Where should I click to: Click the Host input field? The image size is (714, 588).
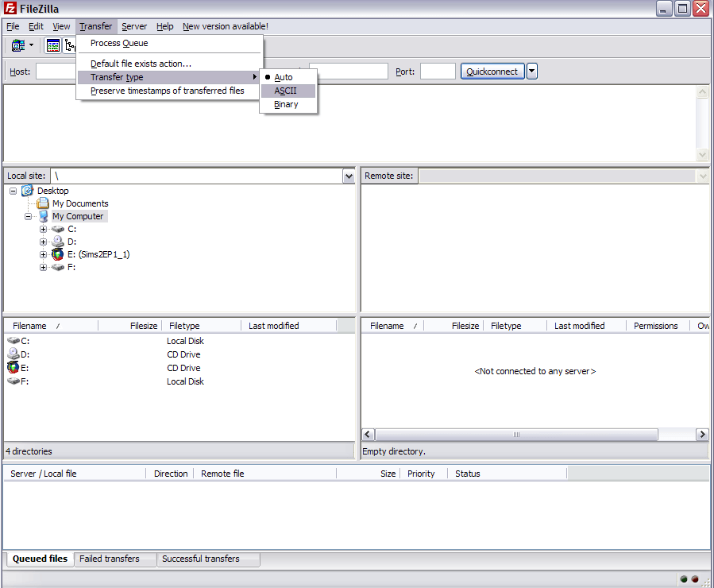click(x=56, y=72)
